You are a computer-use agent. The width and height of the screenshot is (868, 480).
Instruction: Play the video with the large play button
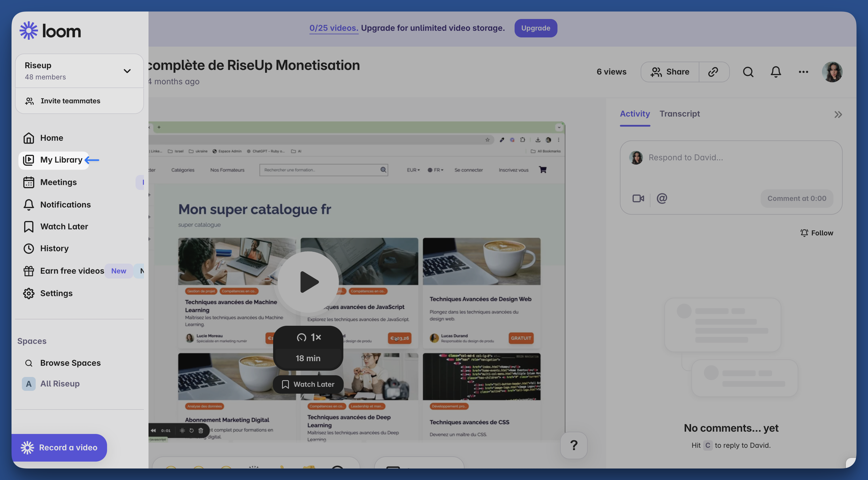(x=308, y=282)
